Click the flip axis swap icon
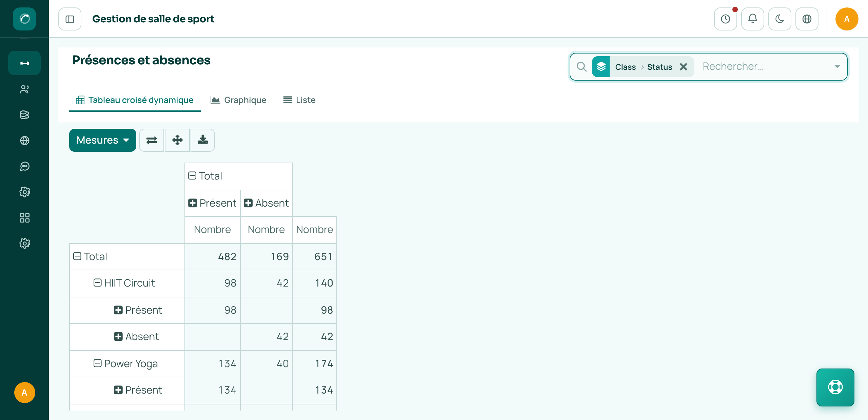The image size is (868, 420). [152, 140]
